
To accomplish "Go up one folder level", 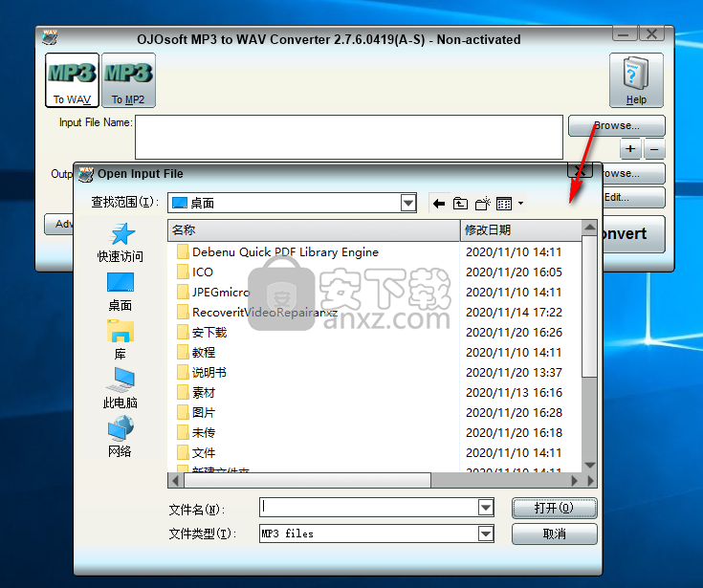I will click(460, 204).
